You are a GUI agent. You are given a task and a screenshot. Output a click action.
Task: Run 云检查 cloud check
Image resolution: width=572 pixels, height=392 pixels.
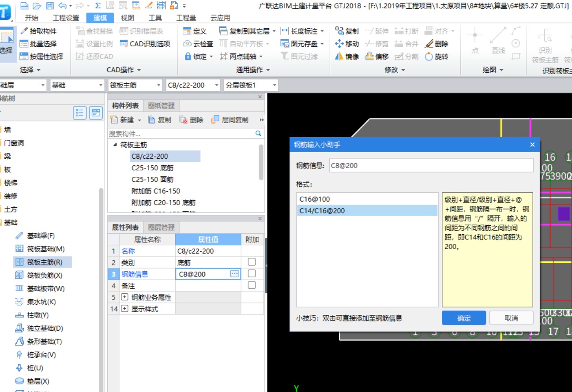tap(198, 44)
